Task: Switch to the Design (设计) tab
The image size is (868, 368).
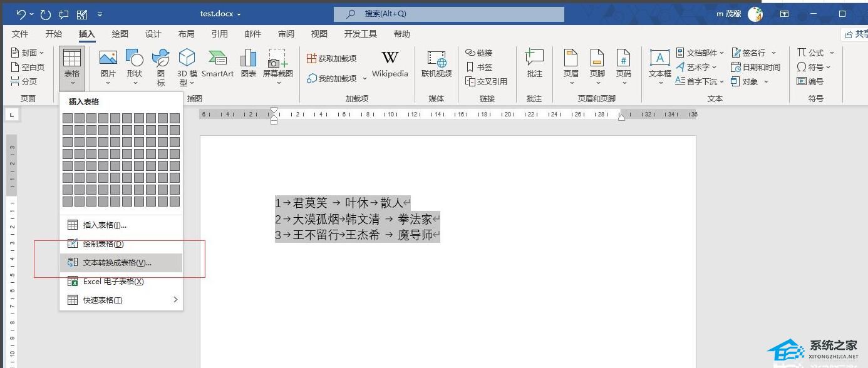Action: coord(153,34)
